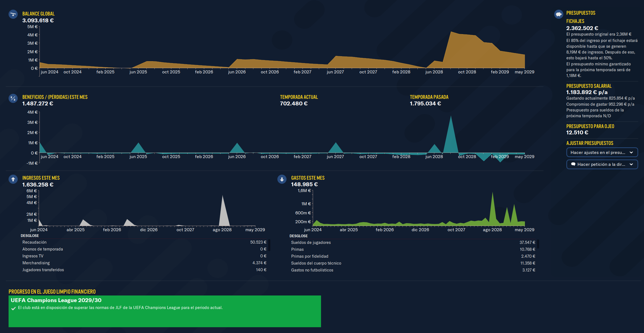This screenshot has height=333, width=644.
Task: Click the Presupuestos piggy bank icon
Action: point(559,14)
